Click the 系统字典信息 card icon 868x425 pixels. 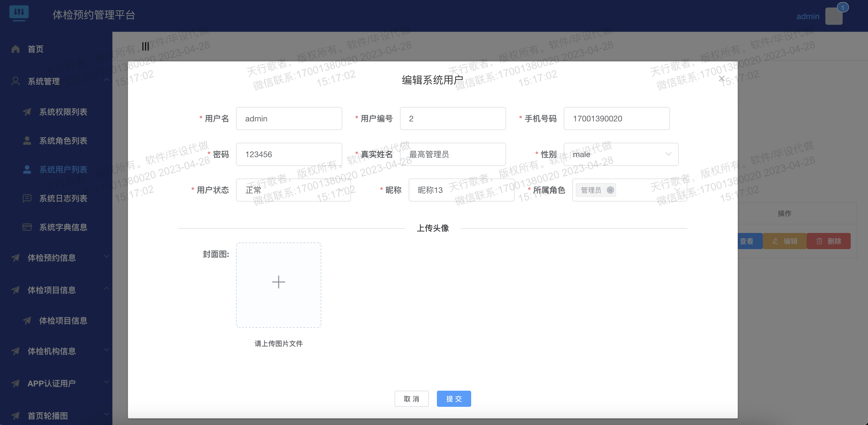click(27, 227)
